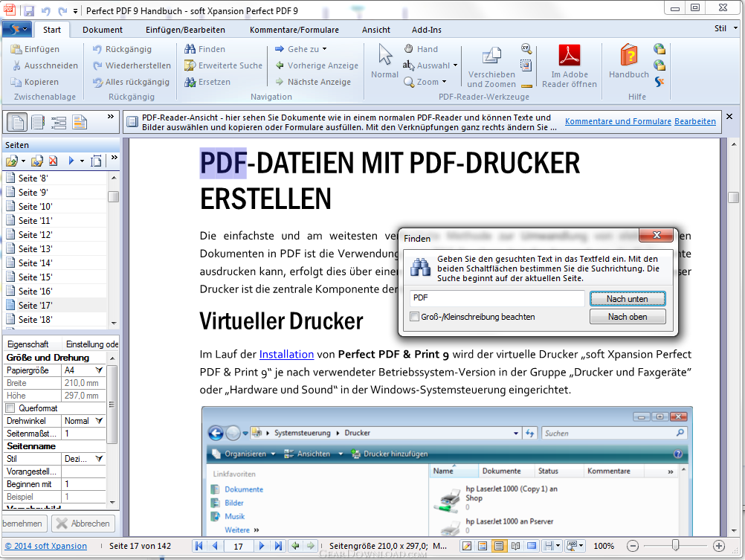Enable the Querformat checkbox
Screen dimensions: 745x560
[10, 408]
